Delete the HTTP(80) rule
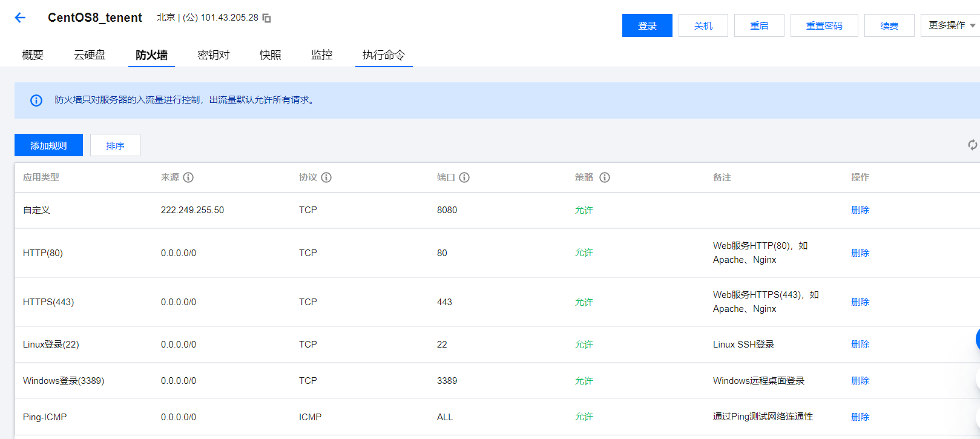This screenshot has height=439, width=980. (860, 253)
